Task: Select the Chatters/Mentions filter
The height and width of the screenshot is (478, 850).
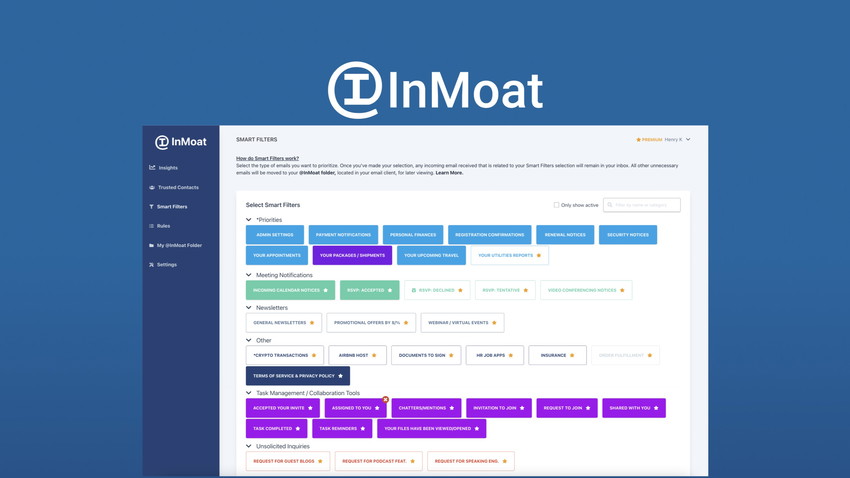Action: (426, 408)
